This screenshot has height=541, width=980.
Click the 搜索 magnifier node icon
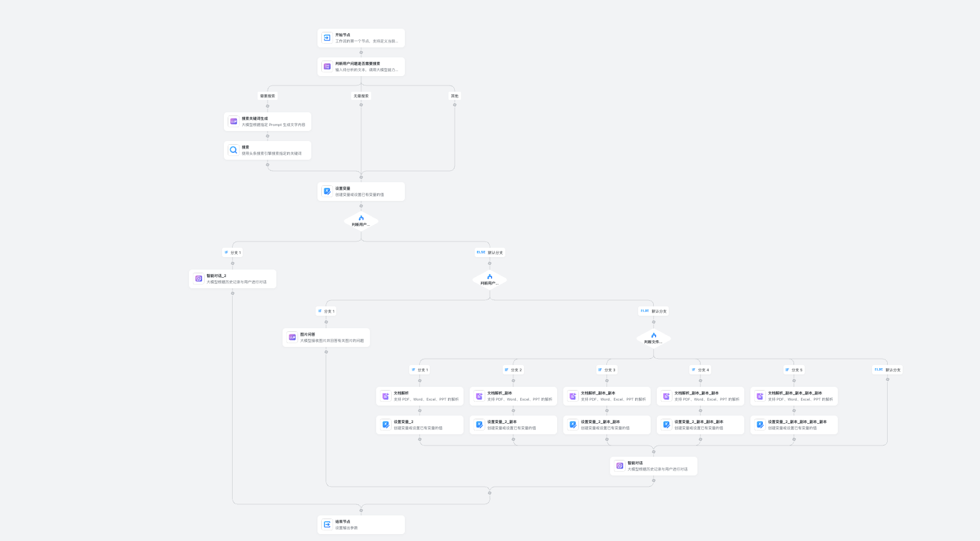233,150
